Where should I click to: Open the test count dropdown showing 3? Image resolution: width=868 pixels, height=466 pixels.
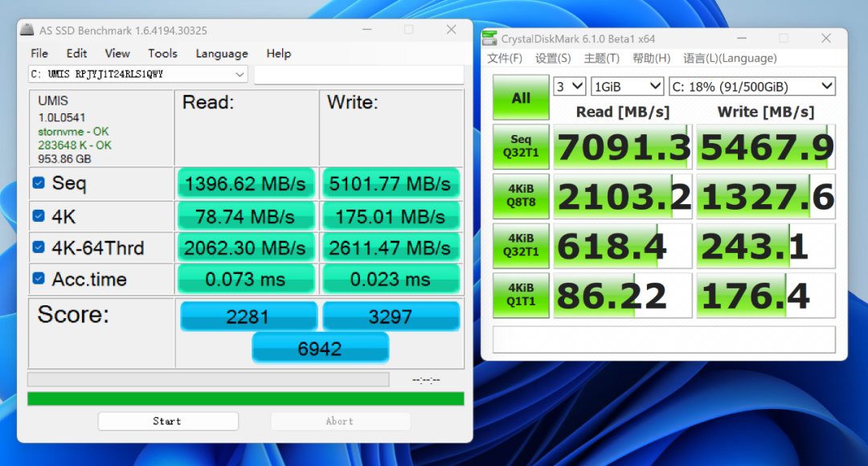(569, 86)
